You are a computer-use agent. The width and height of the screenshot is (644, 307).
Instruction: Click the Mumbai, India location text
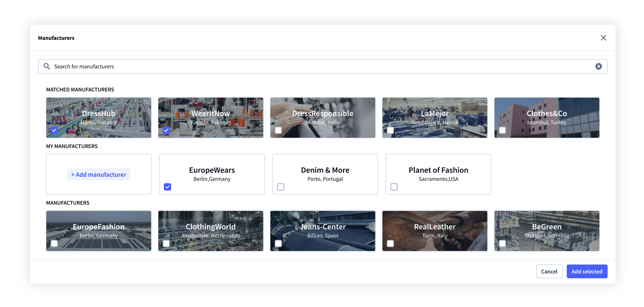tap(323, 123)
